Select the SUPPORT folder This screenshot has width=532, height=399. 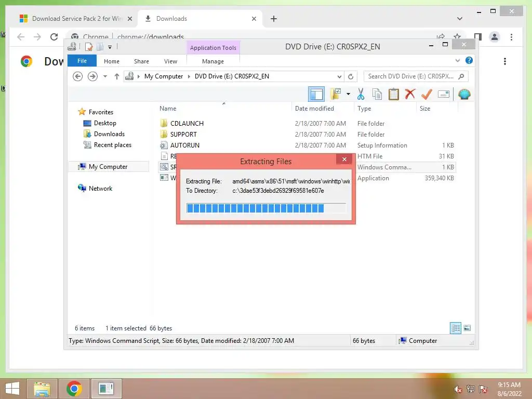(x=183, y=135)
